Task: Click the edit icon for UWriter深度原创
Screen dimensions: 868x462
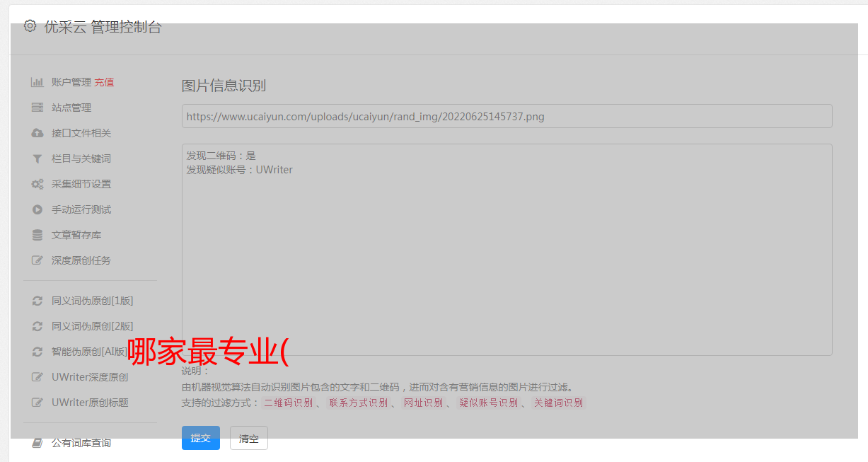Action: [x=37, y=377]
